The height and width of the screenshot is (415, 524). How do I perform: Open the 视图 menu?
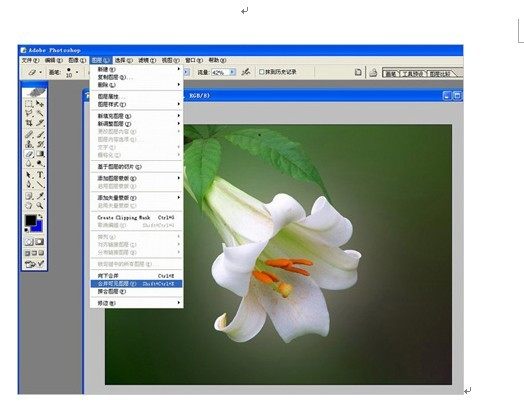171,60
